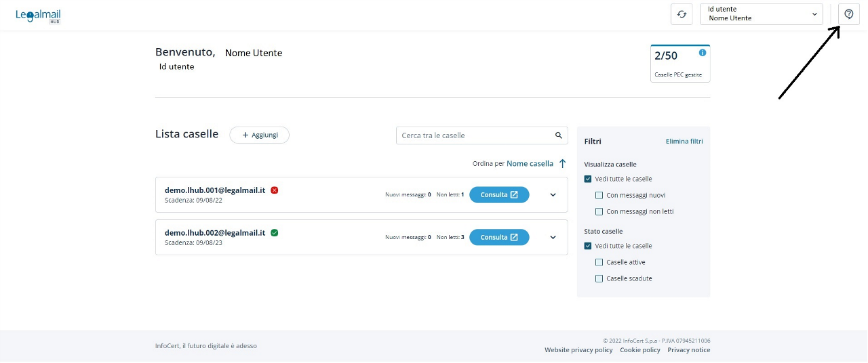Open the help question mark icon
868x363 pixels.
pos(848,14)
